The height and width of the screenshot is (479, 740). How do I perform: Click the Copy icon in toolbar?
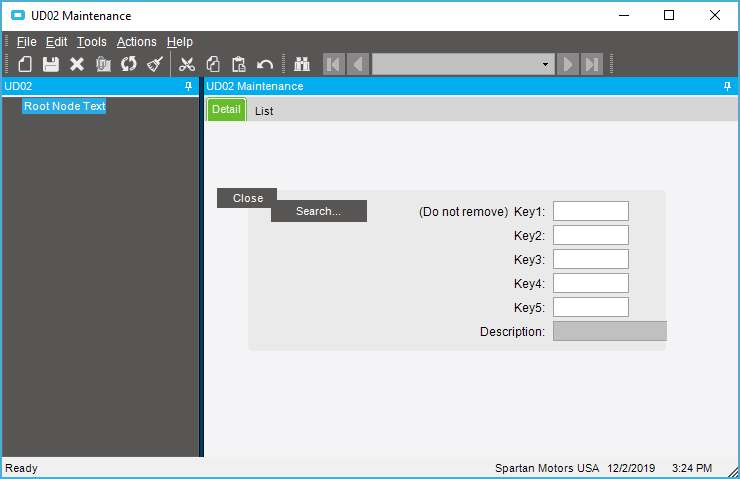click(x=213, y=64)
